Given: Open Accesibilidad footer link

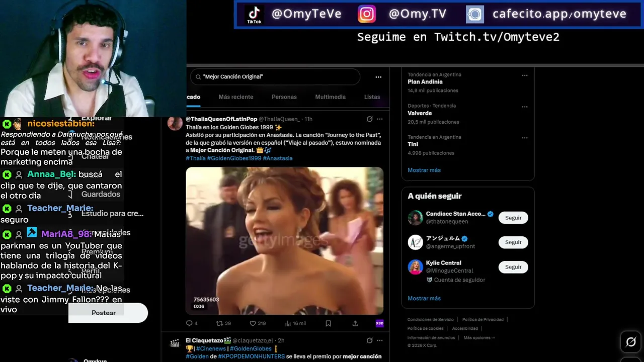Looking at the screenshot, I should pos(465,329).
